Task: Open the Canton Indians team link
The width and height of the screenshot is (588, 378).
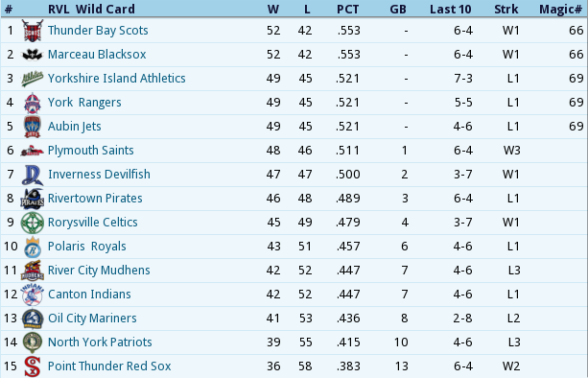Action: pyautogui.click(x=89, y=295)
